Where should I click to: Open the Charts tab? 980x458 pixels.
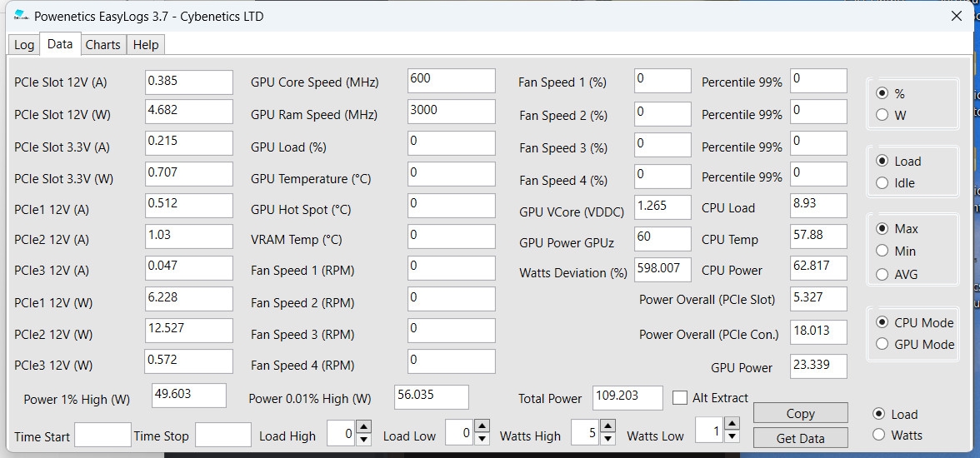click(102, 45)
